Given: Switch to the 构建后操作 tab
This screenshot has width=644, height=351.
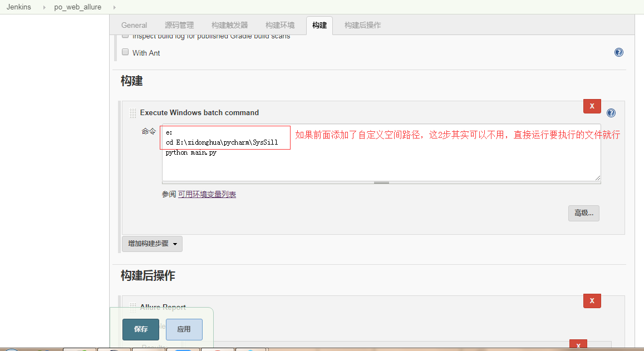Looking at the screenshot, I should pyautogui.click(x=362, y=26).
